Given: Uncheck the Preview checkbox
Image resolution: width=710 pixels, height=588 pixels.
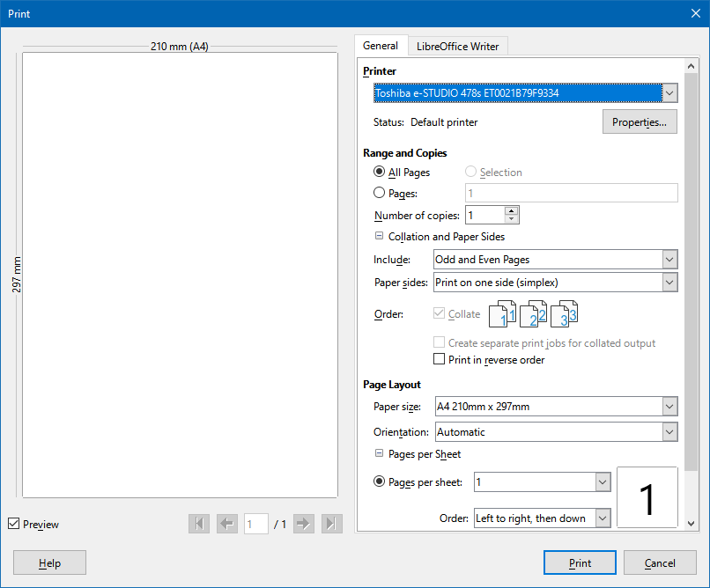Looking at the screenshot, I should click(13, 524).
